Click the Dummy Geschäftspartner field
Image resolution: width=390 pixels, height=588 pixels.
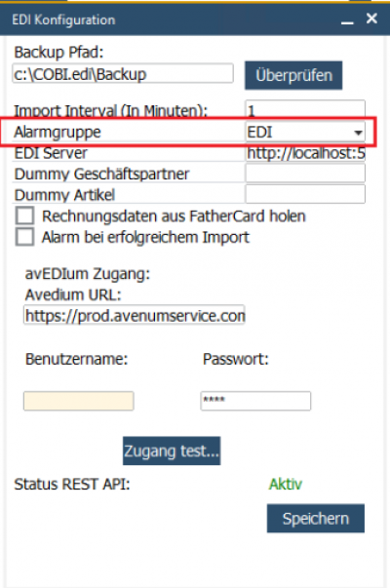coord(305,174)
